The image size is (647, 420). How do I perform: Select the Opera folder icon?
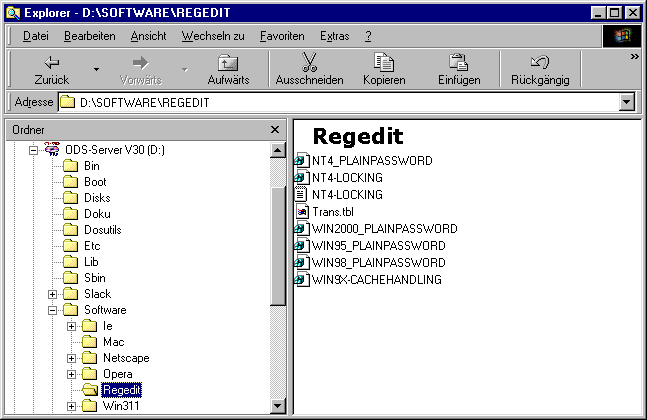coord(90,374)
